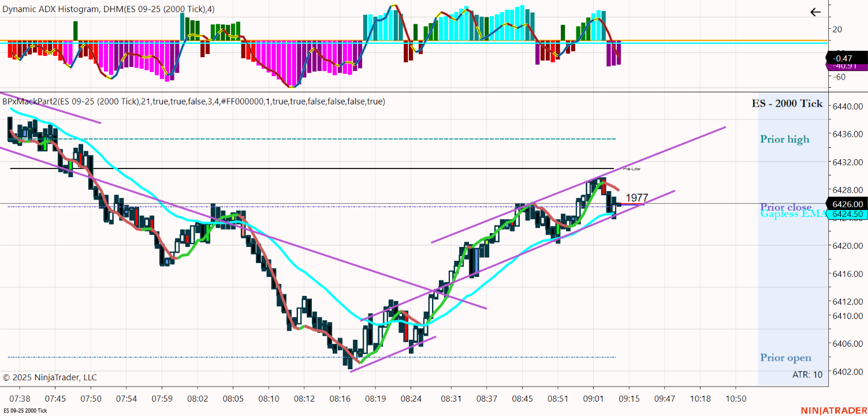Click the 08:45 time axis label

point(522,399)
